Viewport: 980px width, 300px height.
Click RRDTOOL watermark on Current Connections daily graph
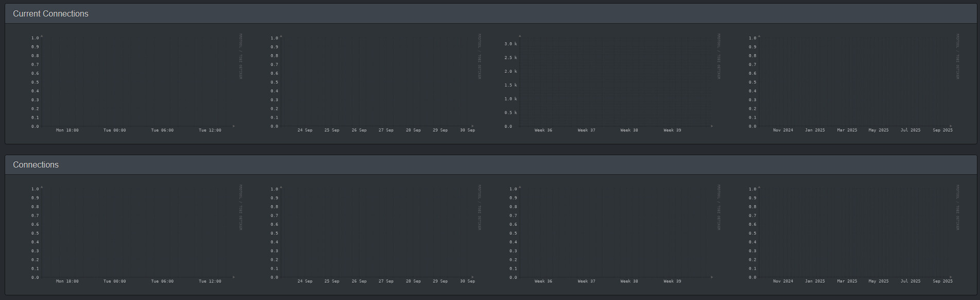[x=240, y=56]
